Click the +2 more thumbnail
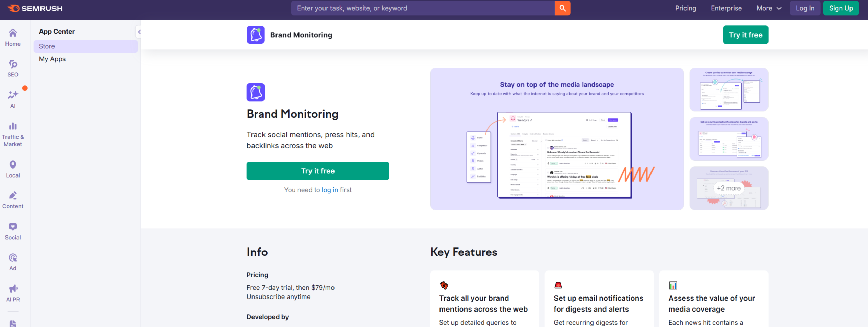This screenshot has height=327, width=868. click(x=729, y=188)
